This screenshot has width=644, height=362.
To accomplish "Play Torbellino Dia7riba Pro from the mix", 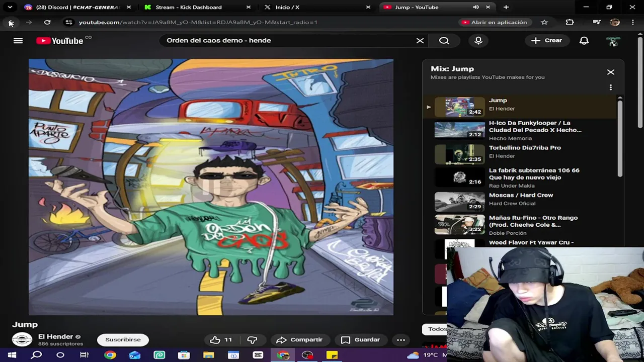I will (521, 153).
